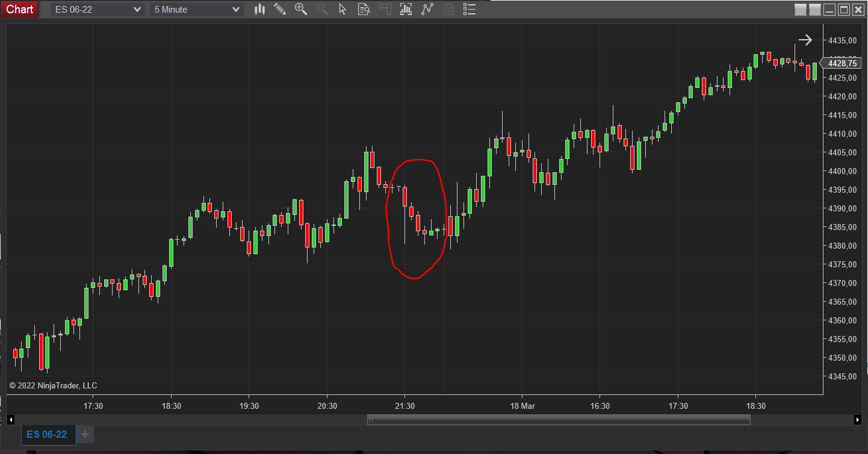868x454 pixels.
Task: Click the zoom in magnifier icon
Action: pos(301,9)
